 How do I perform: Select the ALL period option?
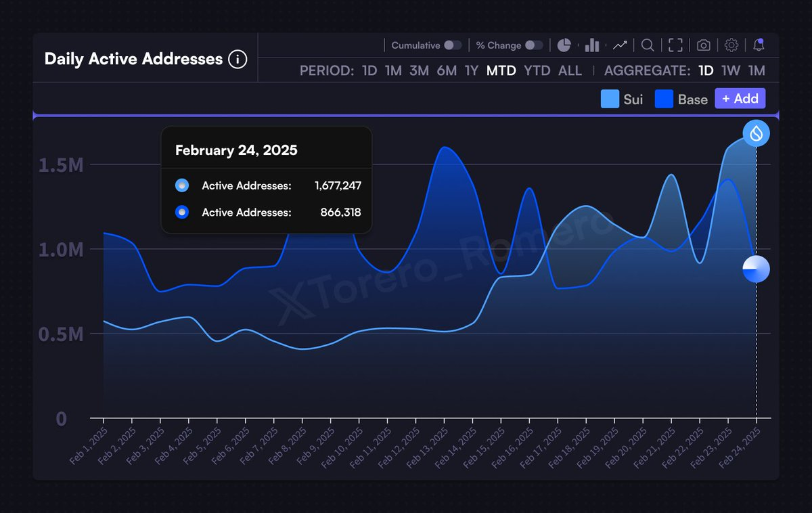pos(570,71)
